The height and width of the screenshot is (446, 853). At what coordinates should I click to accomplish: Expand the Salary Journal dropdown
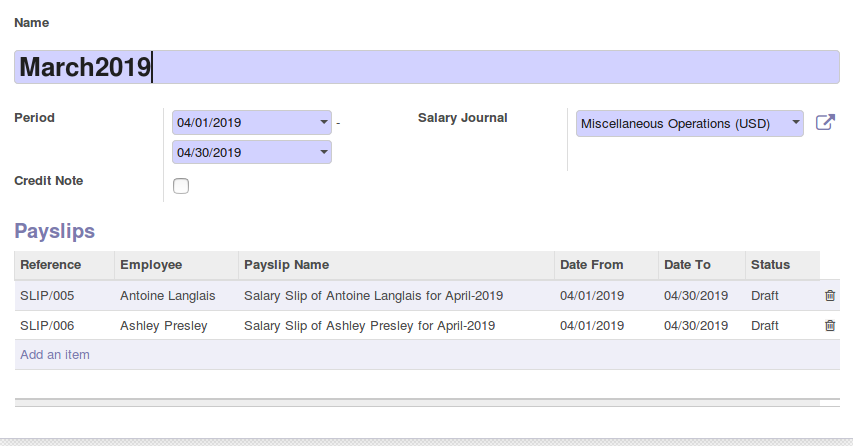pyautogui.click(x=795, y=123)
